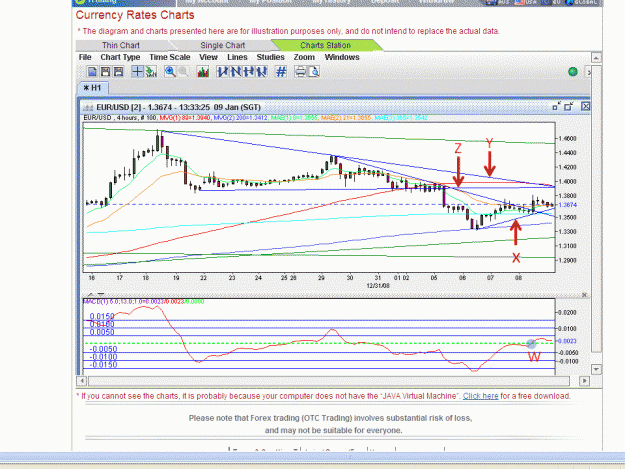Zoom in with the magnifier icon
Screen dimensions: 625x469
[x=170, y=72]
